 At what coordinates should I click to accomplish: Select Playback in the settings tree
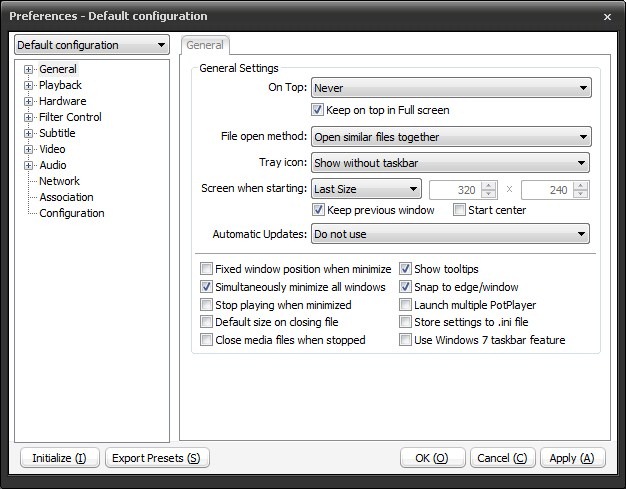click(x=60, y=85)
